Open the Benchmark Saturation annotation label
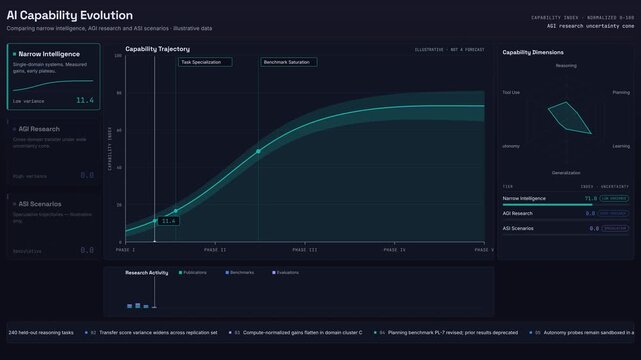 [x=289, y=62]
